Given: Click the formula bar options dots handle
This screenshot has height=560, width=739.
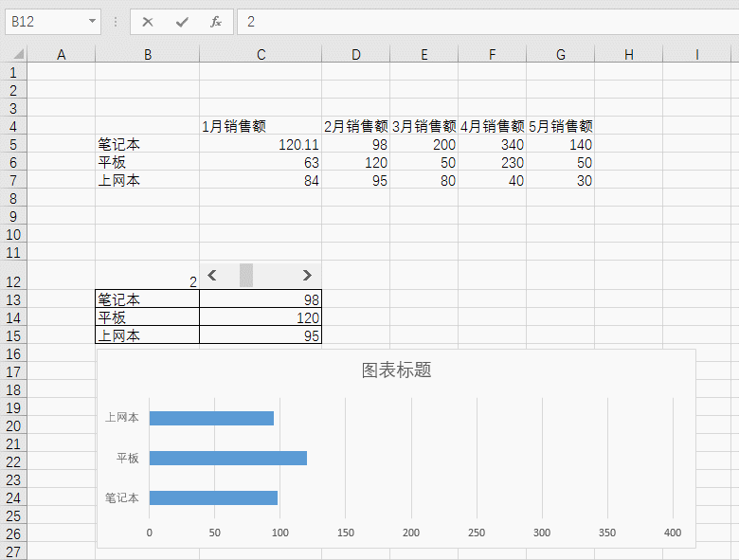Looking at the screenshot, I should (116, 22).
